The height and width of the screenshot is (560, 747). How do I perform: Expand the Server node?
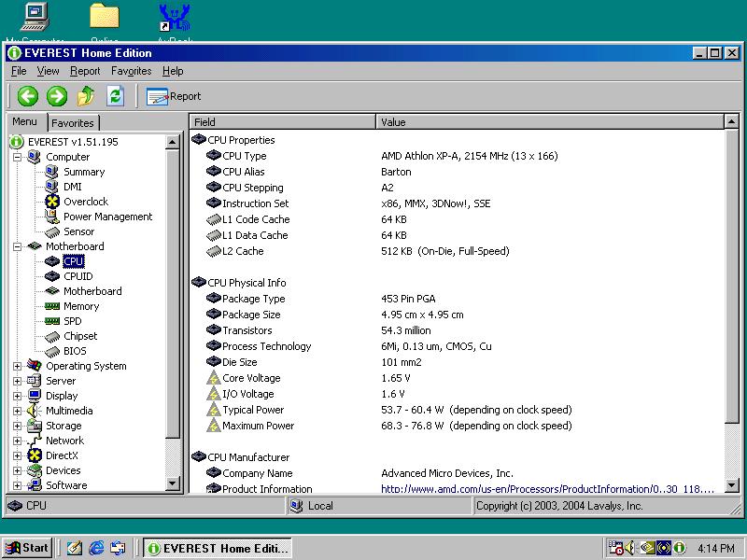pos(17,381)
